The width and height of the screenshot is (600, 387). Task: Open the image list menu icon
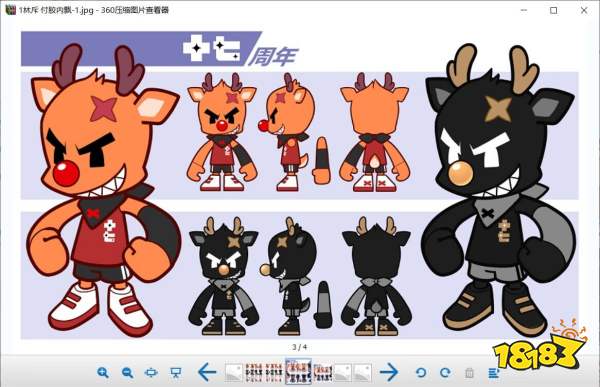pyautogui.click(x=494, y=373)
